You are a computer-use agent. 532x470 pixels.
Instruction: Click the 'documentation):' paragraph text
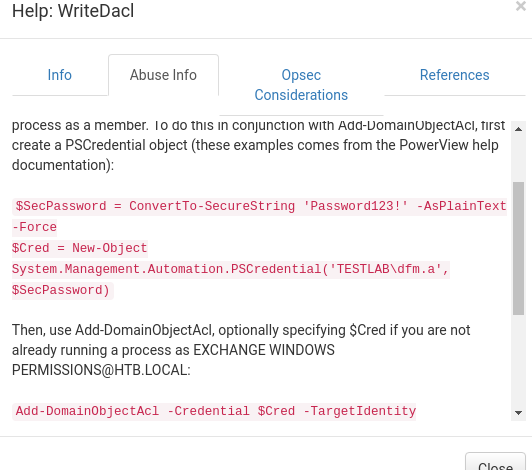(63, 165)
